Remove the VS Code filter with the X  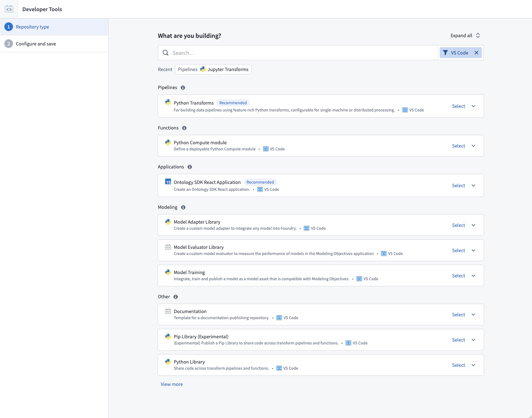tap(476, 53)
